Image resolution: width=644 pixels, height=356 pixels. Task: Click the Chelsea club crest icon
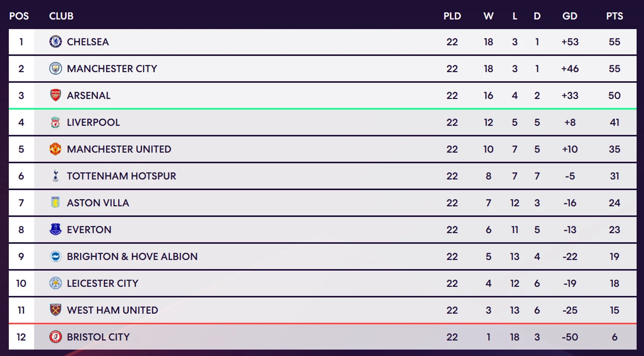click(x=56, y=42)
